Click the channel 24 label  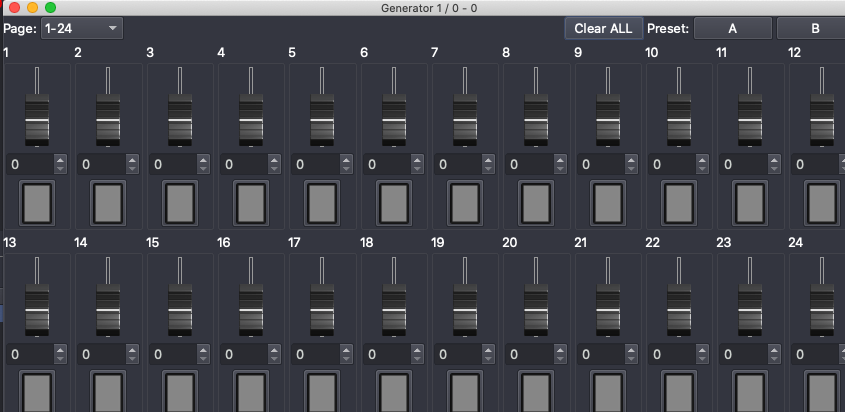click(795, 243)
